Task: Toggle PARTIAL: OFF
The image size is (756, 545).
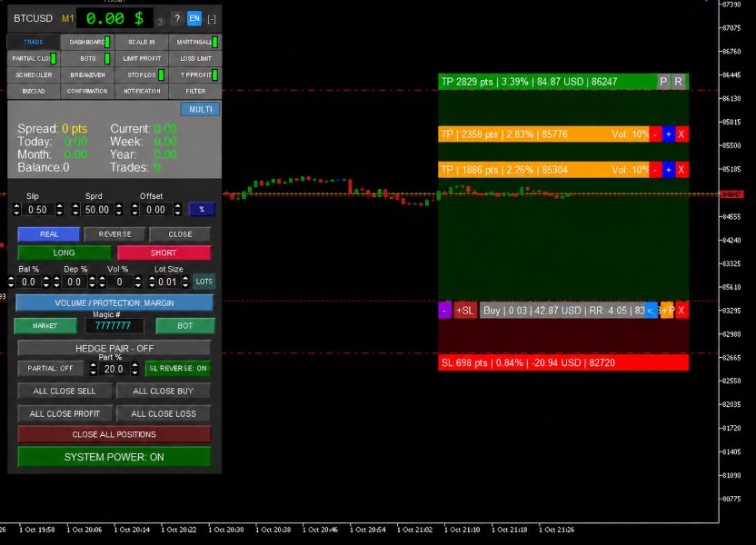Action: pos(50,369)
